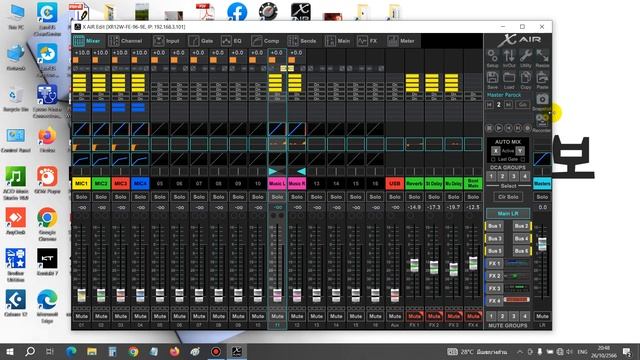Select DCA group 1
The height and width of the screenshot is (360, 640).
tap(491, 176)
